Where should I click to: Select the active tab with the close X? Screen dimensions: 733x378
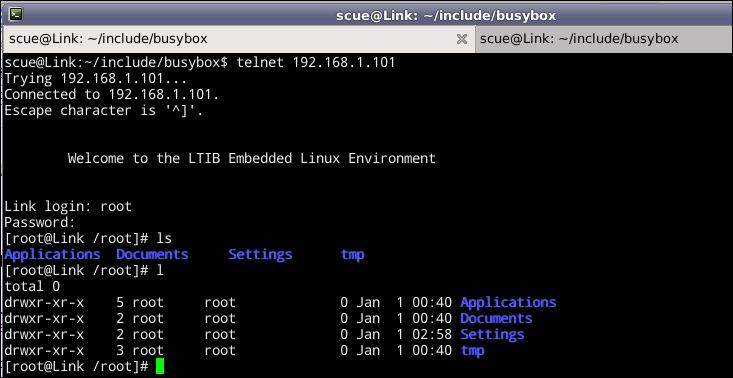(238, 39)
